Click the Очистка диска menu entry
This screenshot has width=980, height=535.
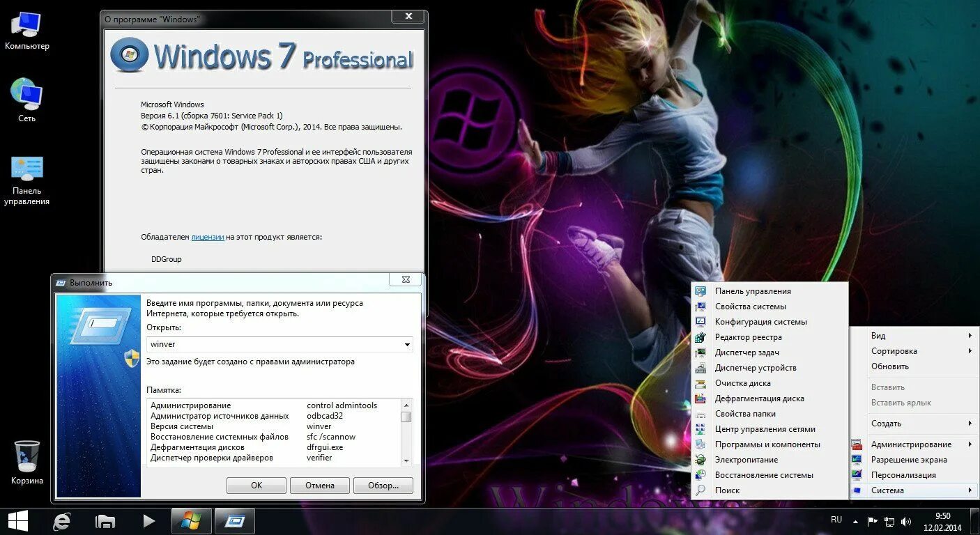pyautogui.click(x=770, y=383)
